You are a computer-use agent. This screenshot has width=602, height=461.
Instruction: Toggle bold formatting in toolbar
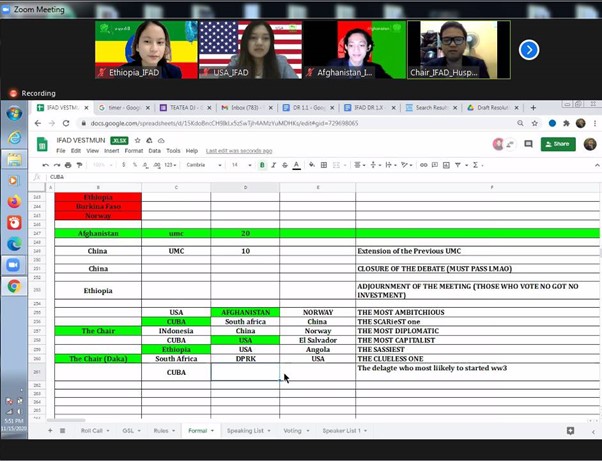pos(262,165)
